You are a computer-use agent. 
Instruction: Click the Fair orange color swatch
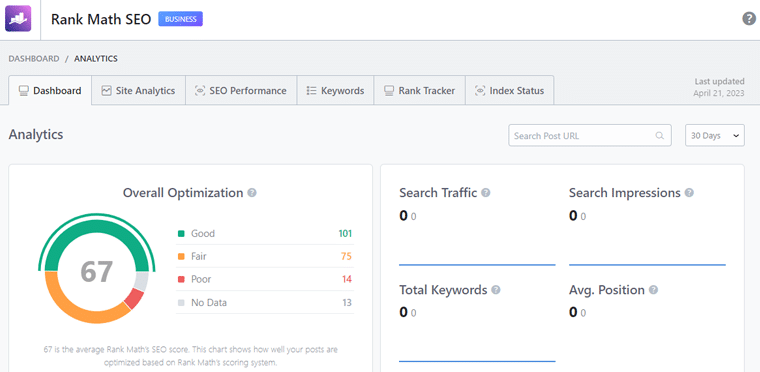(181, 257)
